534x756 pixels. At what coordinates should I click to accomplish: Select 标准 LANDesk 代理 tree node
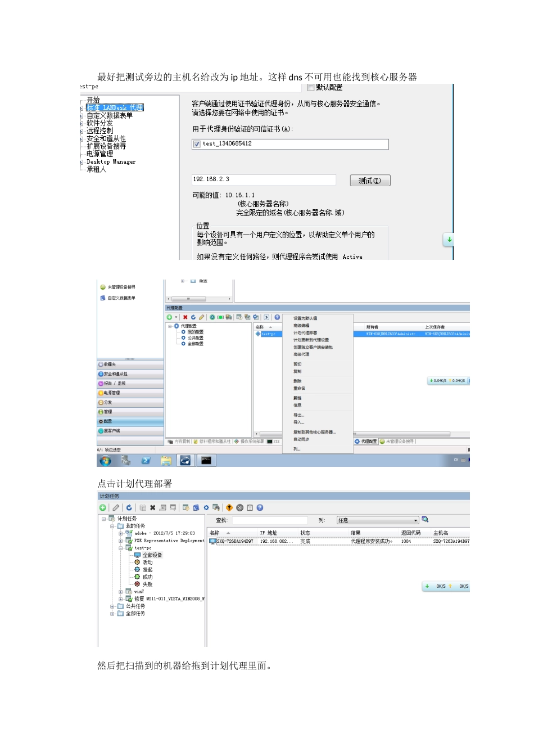click(115, 107)
